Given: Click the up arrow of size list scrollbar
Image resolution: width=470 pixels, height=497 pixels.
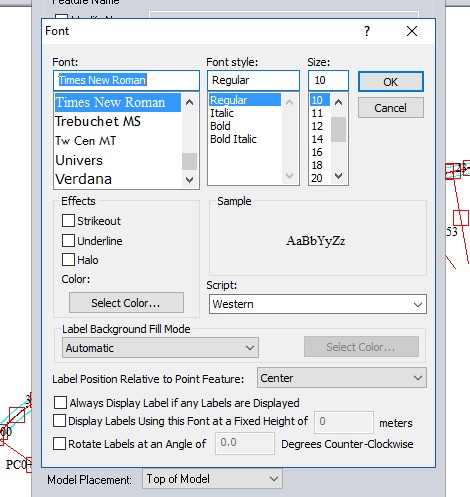Looking at the screenshot, I should click(x=339, y=102).
